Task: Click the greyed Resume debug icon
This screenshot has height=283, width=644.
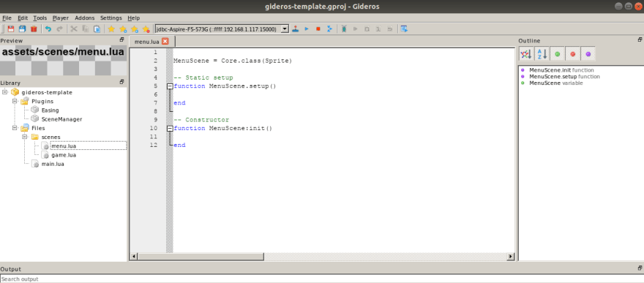Action: tap(355, 29)
